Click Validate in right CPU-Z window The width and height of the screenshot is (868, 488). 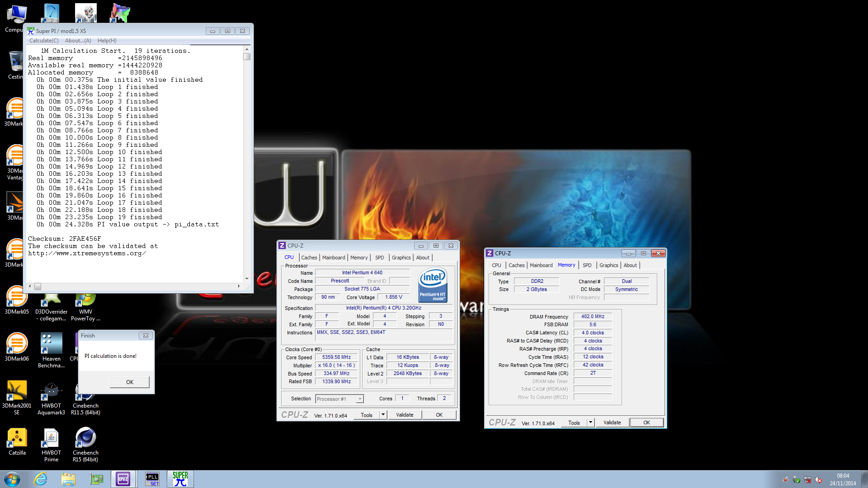click(612, 422)
